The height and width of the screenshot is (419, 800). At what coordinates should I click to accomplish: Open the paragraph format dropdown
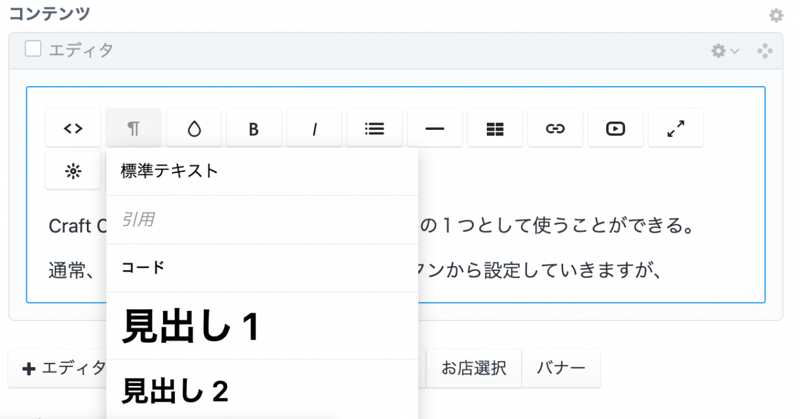coord(133,128)
